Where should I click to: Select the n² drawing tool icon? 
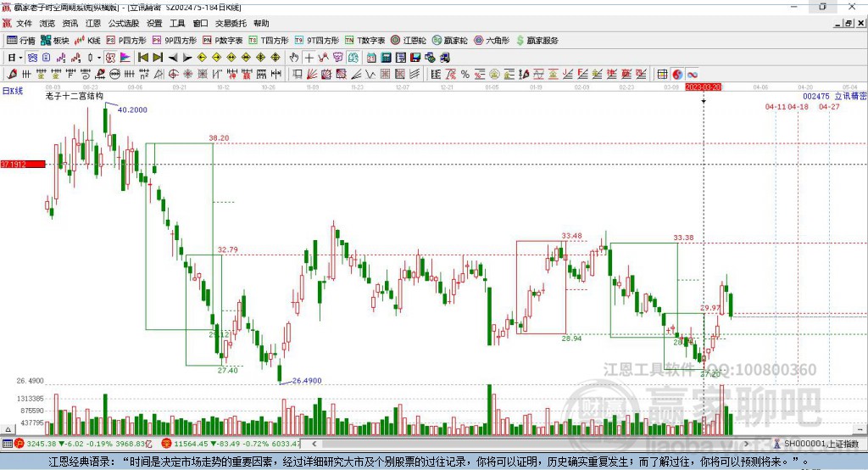point(144,75)
